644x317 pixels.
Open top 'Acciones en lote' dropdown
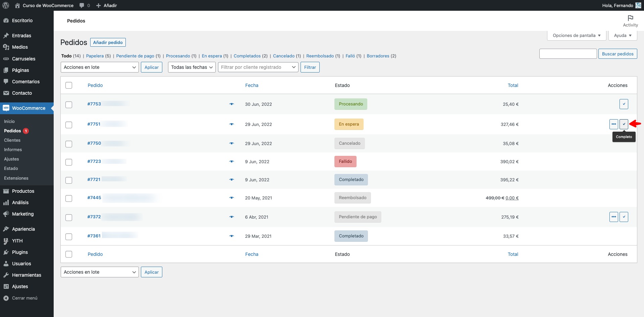click(x=100, y=67)
